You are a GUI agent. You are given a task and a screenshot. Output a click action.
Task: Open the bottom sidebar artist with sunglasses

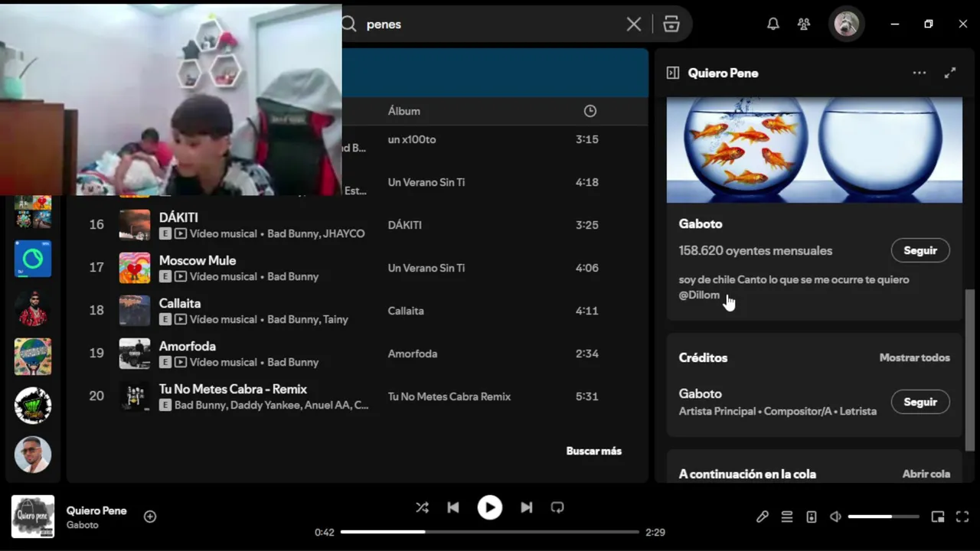click(x=33, y=455)
